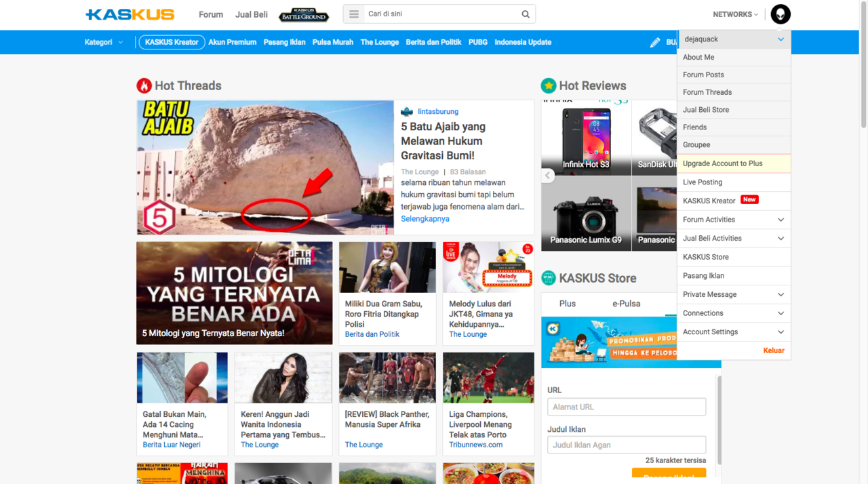Open Pulsa Murah link

(x=333, y=42)
